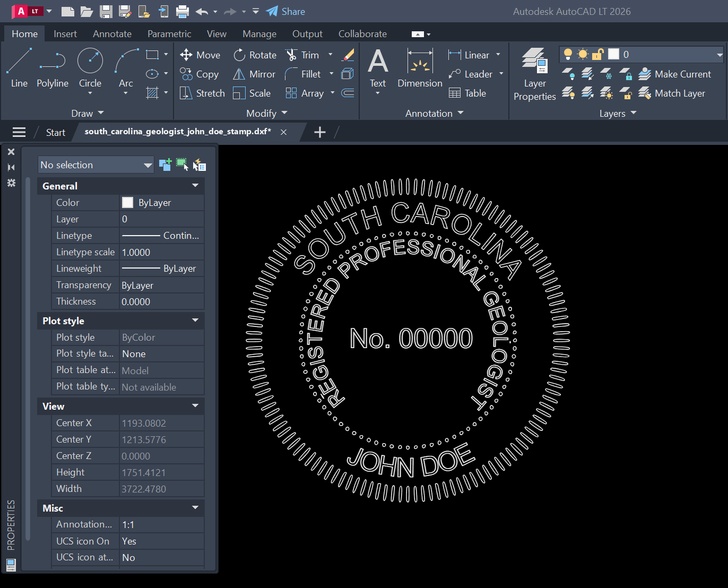Select the Rotate tool
Image resolution: width=728 pixels, height=588 pixels.
[x=255, y=55]
